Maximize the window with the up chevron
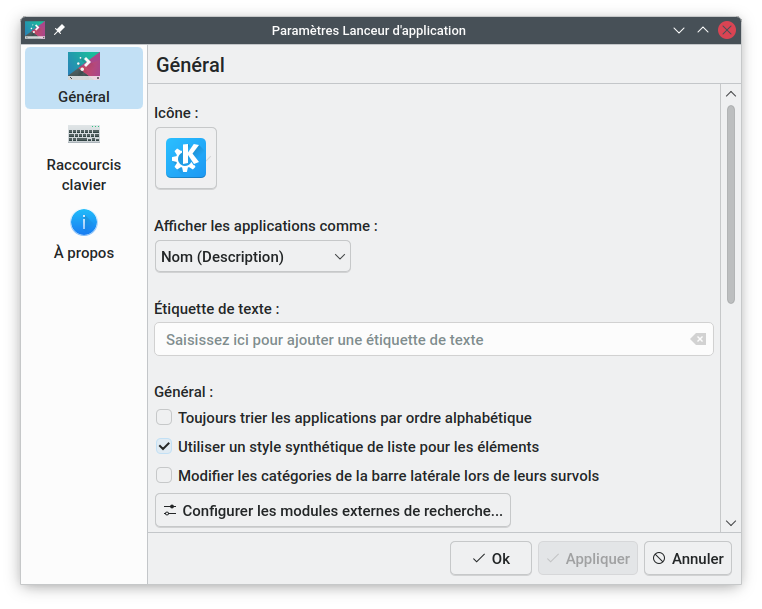This screenshot has height=609, width=762. pos(703,30)
